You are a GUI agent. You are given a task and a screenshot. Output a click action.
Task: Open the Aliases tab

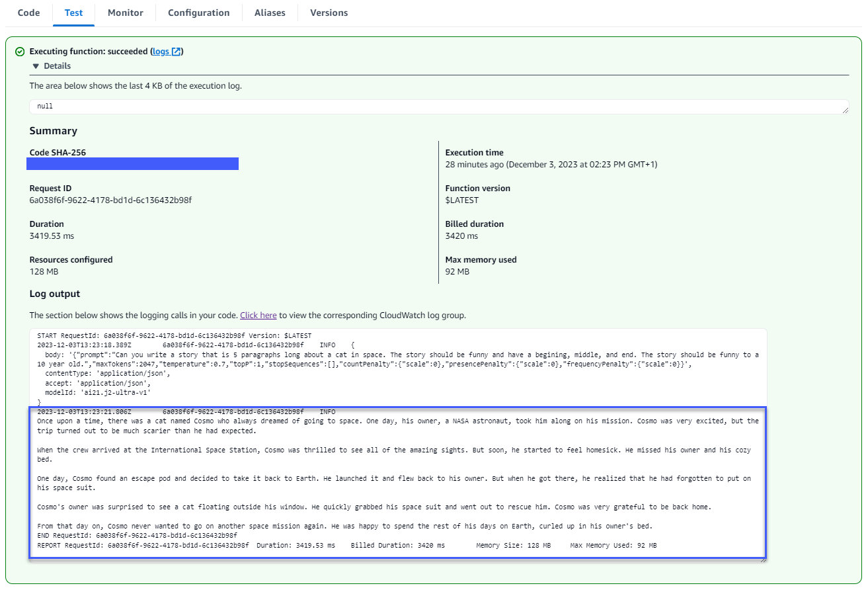click(270, 13)
